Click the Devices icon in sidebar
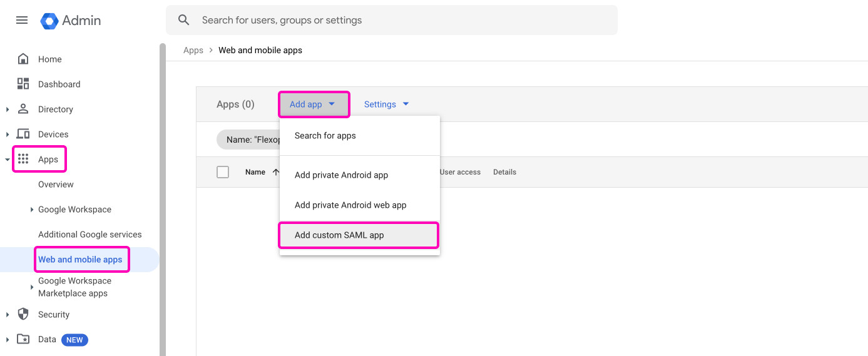The image size is (868, 356). (23, 134)
